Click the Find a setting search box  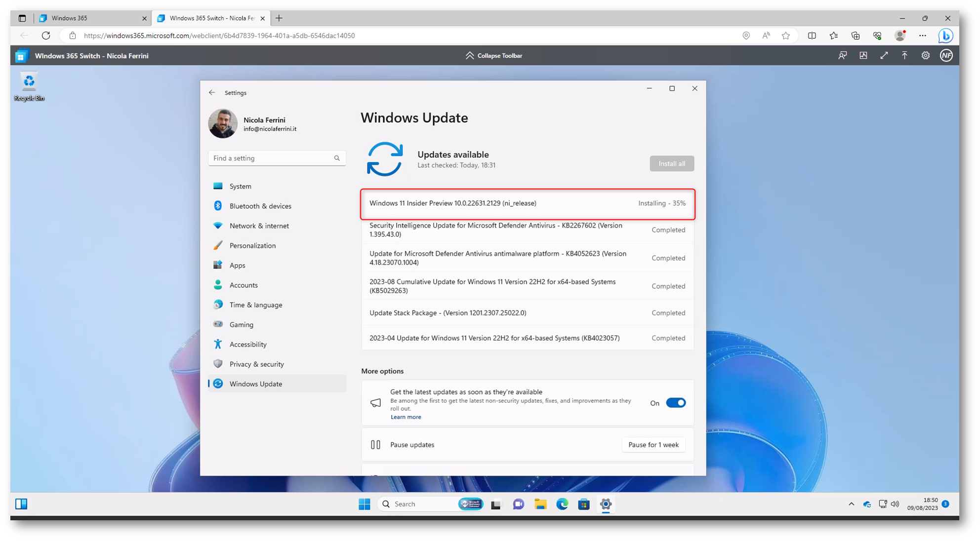(x=277, y=158)
